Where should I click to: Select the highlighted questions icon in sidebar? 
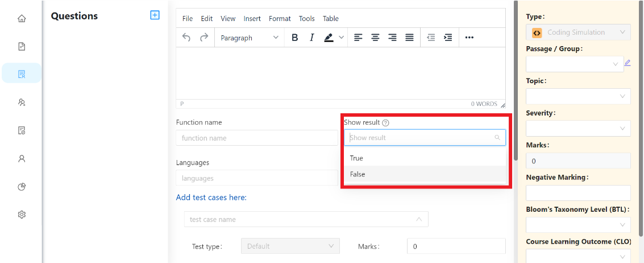22,74
